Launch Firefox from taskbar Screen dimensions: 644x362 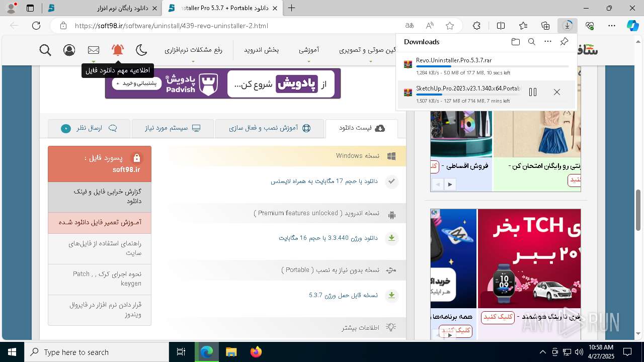tap(256, 352)
